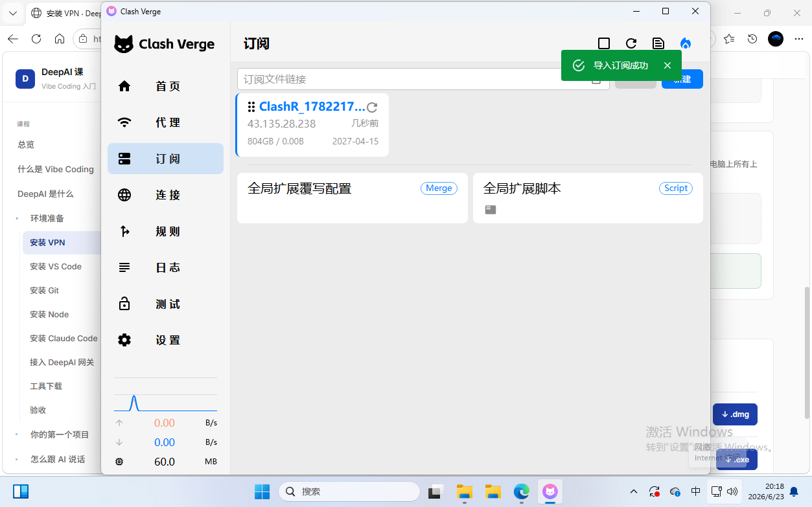The image size is (812, 507).
Task: Click the 804GB / 0.00B usage text
Action: (275, 141)
